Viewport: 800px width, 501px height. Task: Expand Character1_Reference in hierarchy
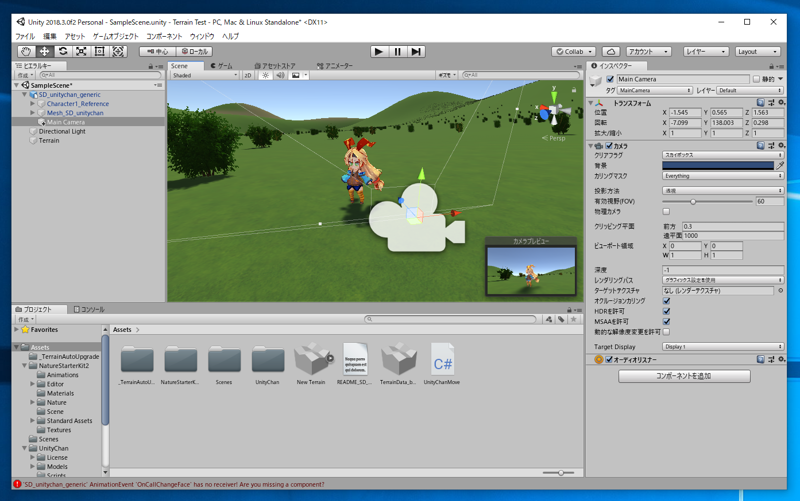(x=33, y=104)
